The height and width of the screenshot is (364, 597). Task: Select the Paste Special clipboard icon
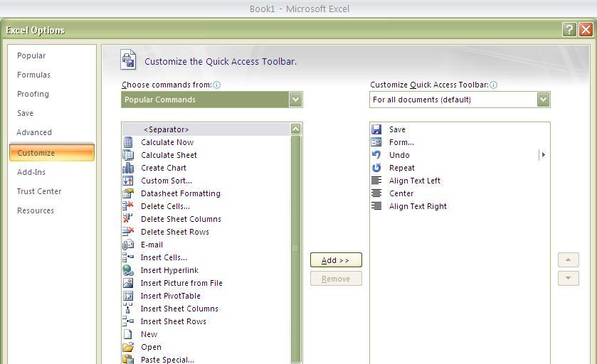[x=128, y=360]
